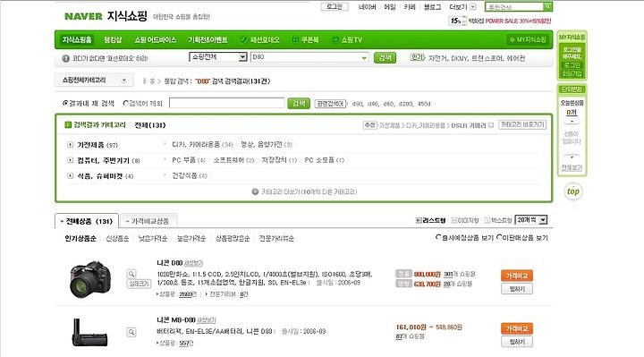Click the 관련검색어 label button
The image size is (644, 357).
(x=331, y=104)
